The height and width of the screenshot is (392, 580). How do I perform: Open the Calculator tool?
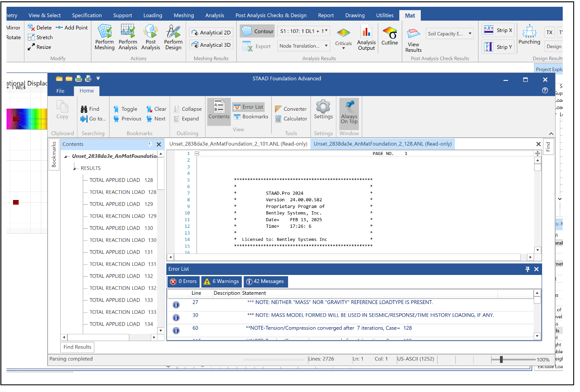[x=291, y=119]
